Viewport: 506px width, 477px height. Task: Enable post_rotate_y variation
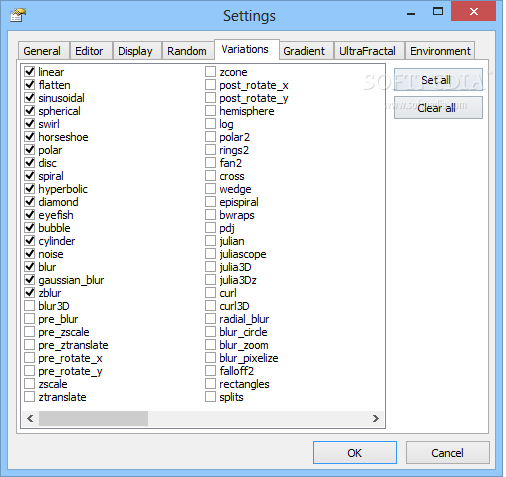210,97
